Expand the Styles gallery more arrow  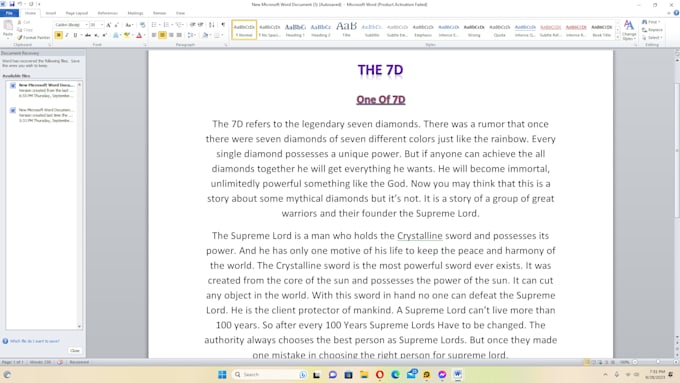pyautogui.click(x=618, y=38)
